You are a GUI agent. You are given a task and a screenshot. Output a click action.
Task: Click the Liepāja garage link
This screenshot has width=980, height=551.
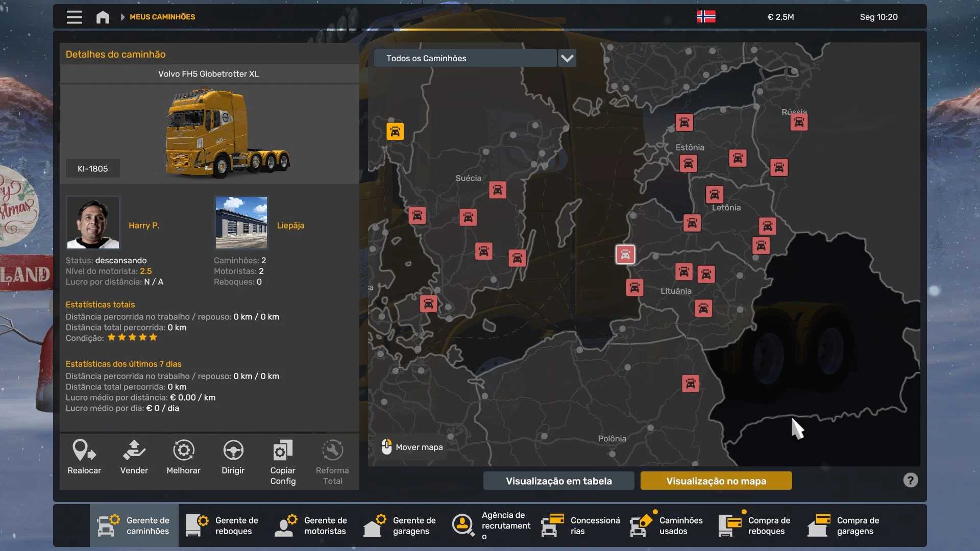click(x=290, y=226)
